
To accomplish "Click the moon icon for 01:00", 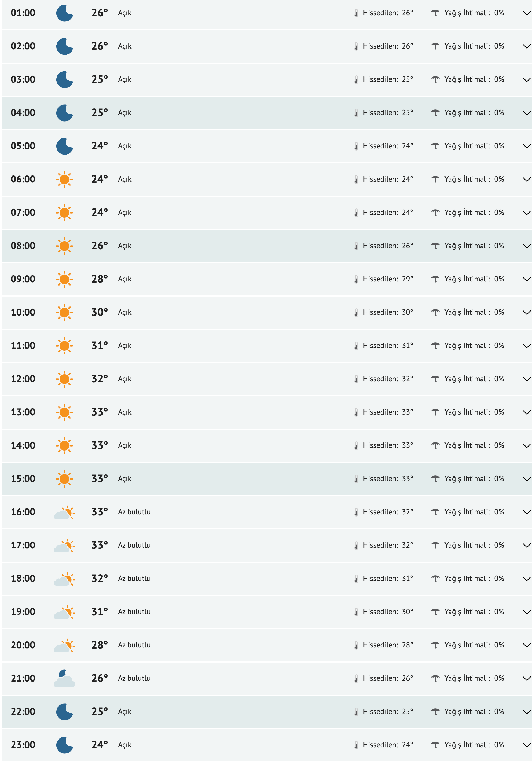I will tap(64, 13).
